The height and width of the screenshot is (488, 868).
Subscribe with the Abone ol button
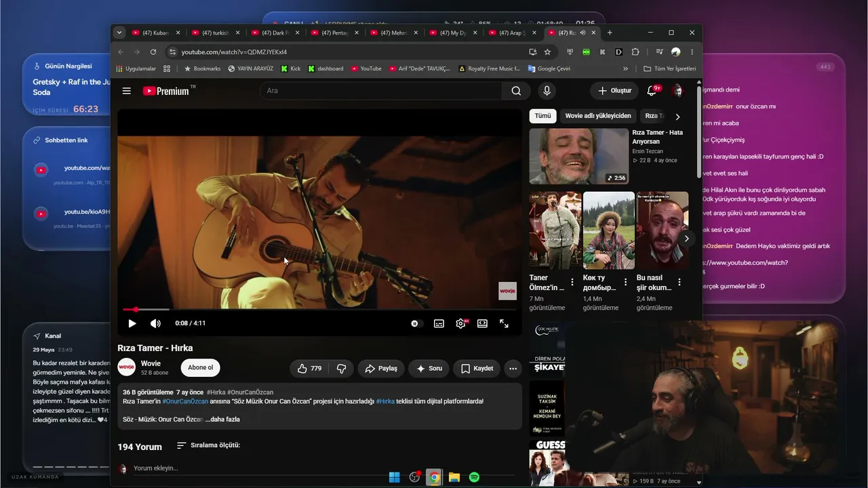point(200,367)
